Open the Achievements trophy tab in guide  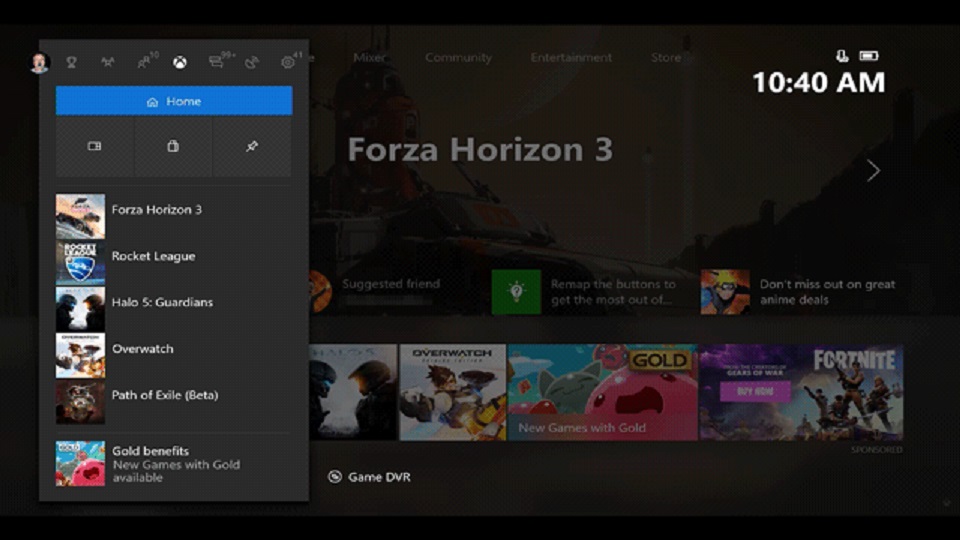tap(72, 62)
